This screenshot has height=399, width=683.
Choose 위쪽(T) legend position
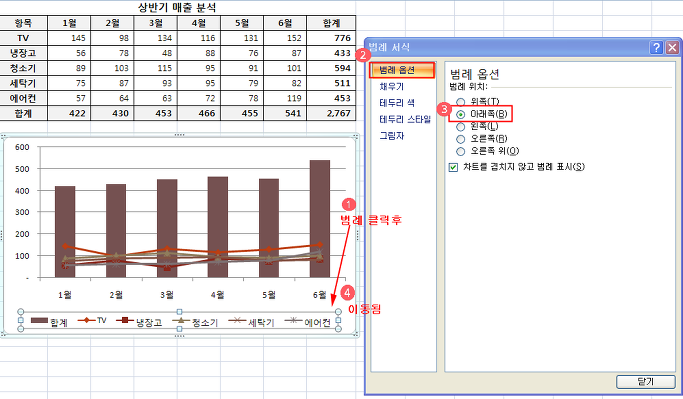pyautogui.click(x=460, y=102)
